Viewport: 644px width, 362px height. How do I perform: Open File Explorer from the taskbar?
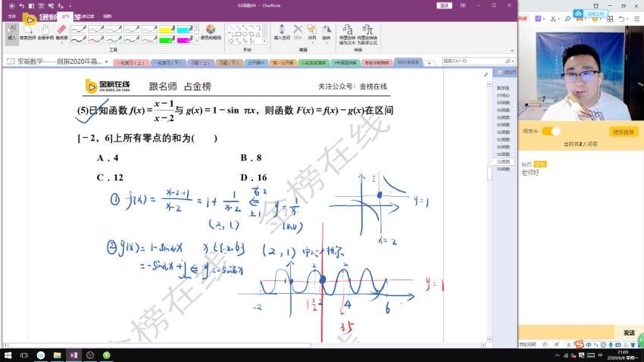click(57, 355)
